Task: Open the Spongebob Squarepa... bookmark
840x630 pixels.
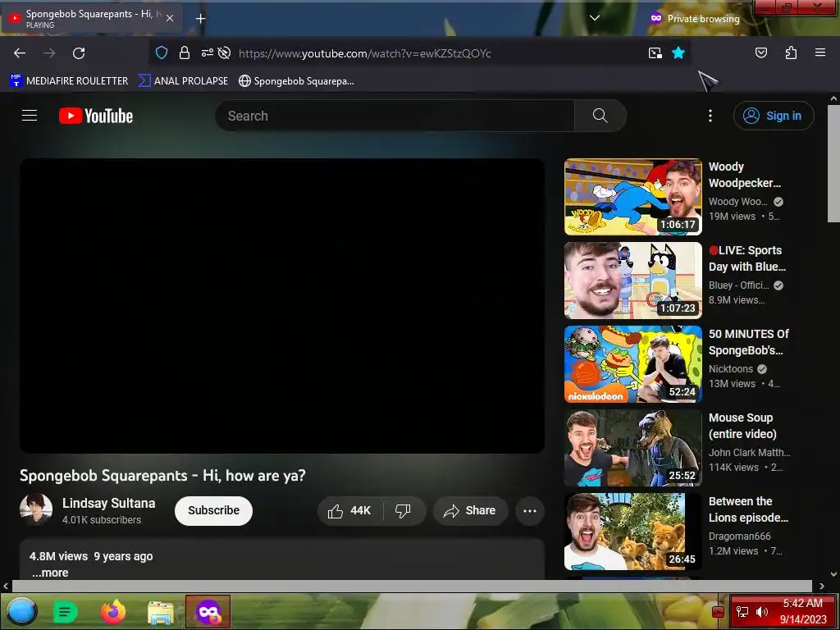Action: coord(296,81)
